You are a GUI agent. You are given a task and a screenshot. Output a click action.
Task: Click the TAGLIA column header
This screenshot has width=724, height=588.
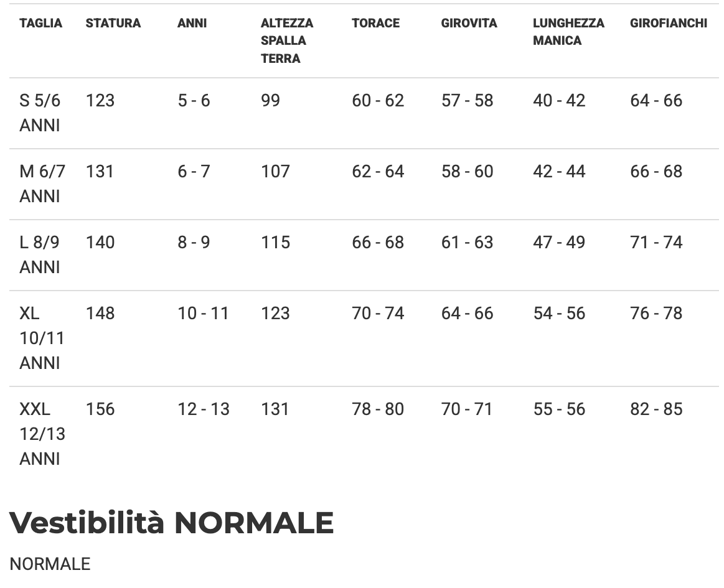tap(41, 24)
